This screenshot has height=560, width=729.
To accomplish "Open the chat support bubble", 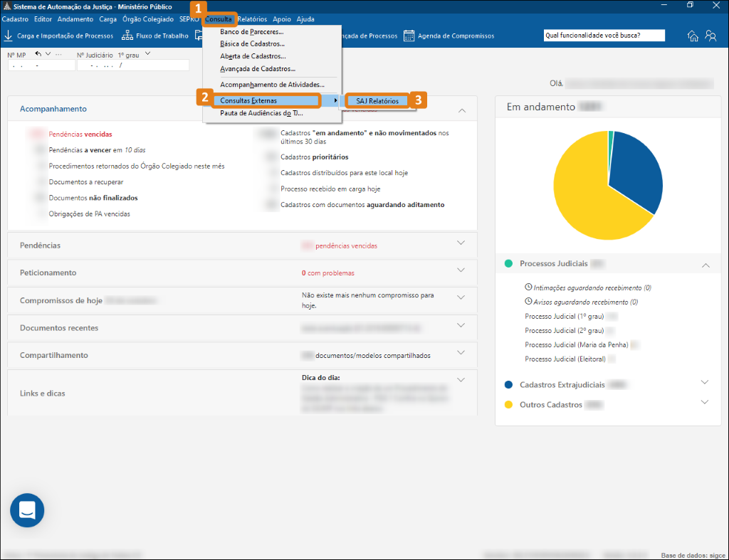I will click(x=27, y=509).
